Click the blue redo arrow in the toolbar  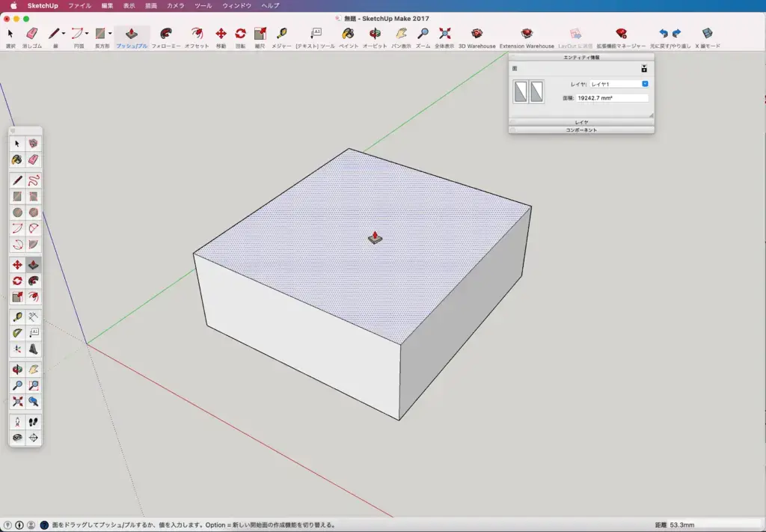[676, 34]
